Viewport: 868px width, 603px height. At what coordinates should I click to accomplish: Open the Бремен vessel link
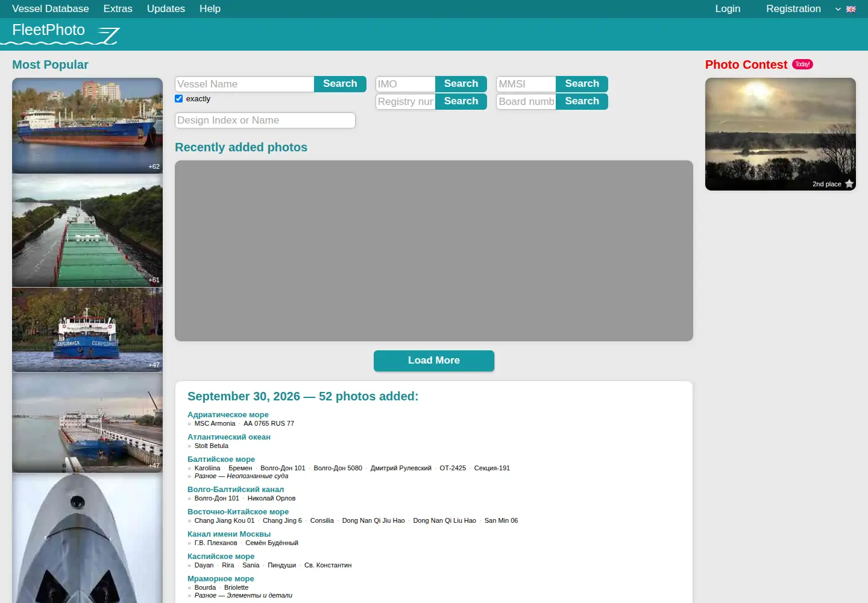[x=241, y=468]
